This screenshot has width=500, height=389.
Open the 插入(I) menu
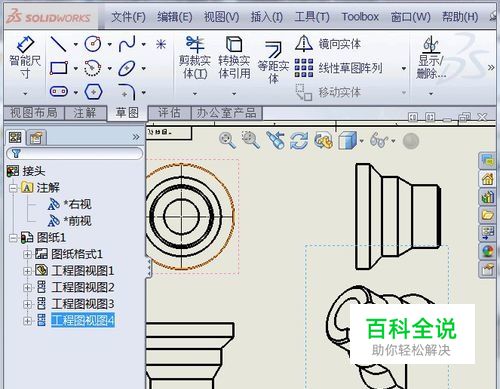[x=267, y=17]
